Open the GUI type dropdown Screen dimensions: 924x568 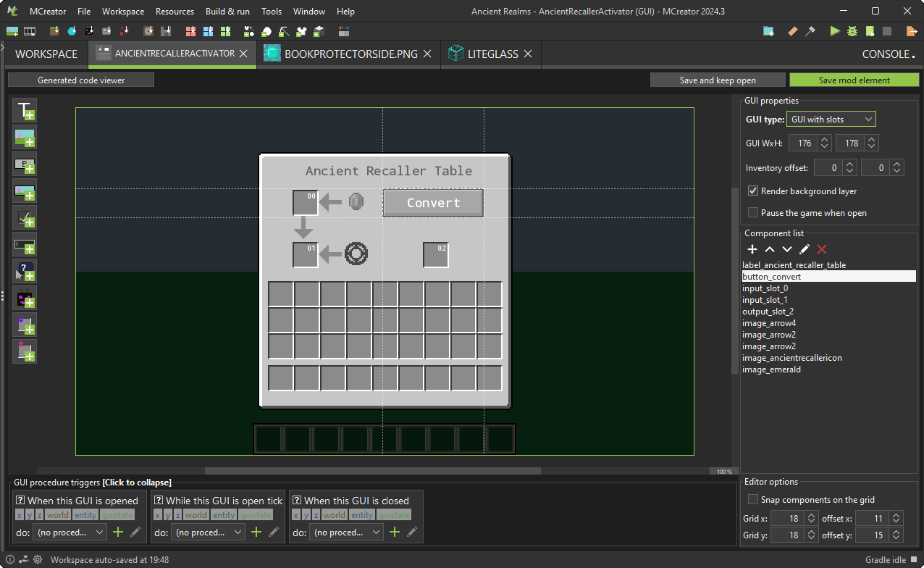point(831,120)
